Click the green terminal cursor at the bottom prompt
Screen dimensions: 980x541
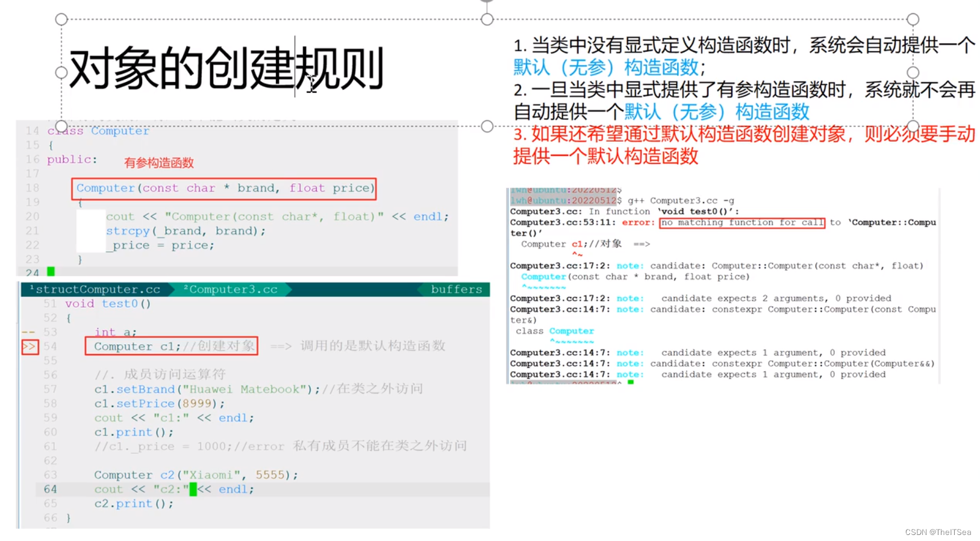coord(631,382)
